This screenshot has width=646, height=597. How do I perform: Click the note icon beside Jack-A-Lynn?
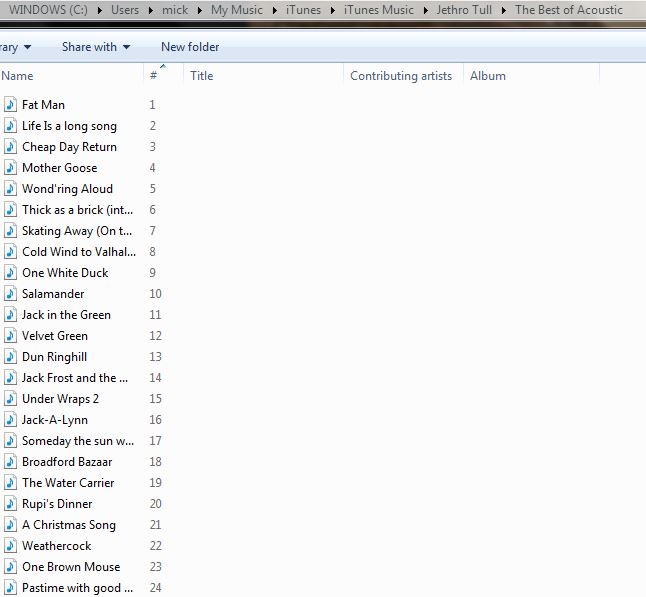[10, 420]
